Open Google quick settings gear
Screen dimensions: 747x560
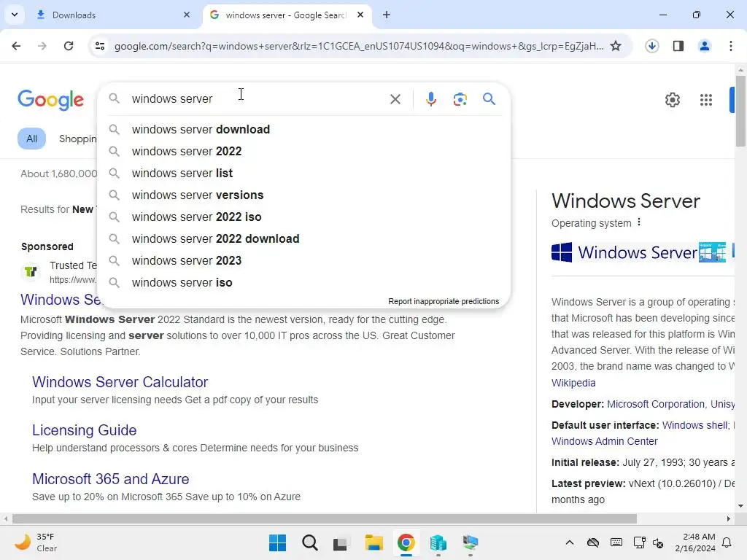click(x=672, y=100)
